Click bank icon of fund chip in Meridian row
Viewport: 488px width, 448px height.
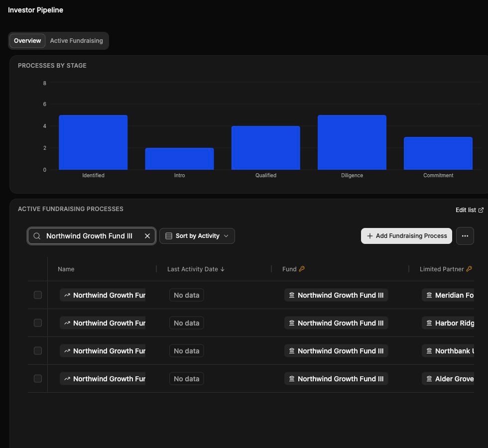tap(292, 295)
